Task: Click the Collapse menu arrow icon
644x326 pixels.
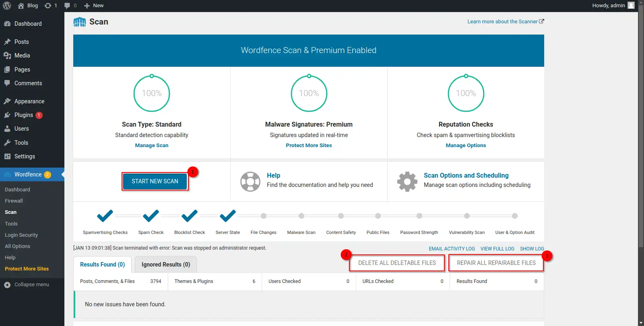Action: 7,285
